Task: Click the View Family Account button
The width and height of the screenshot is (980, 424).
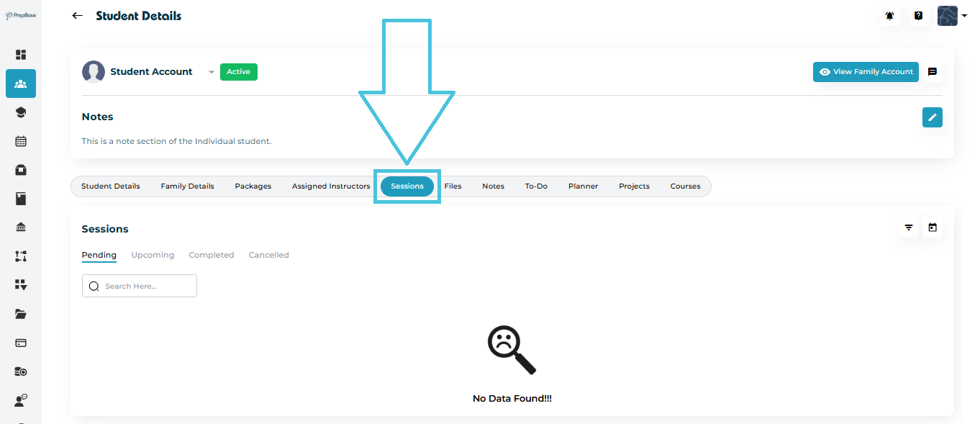Action: (x=866, y=72)
